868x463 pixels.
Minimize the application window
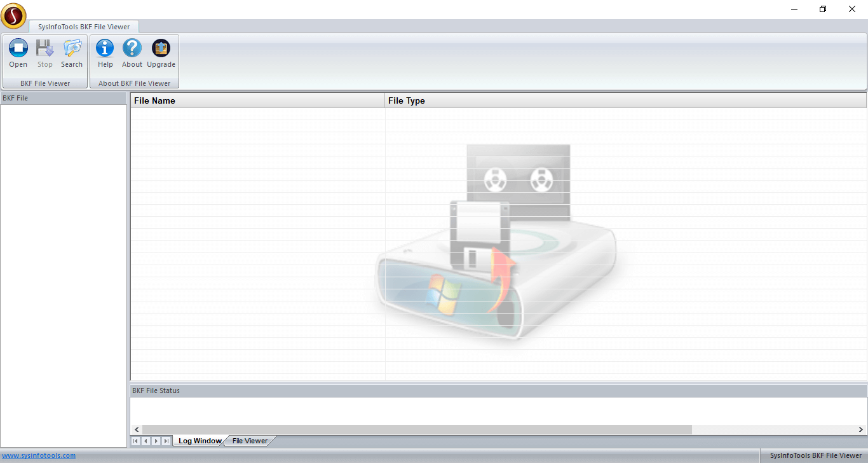point(794,9)
